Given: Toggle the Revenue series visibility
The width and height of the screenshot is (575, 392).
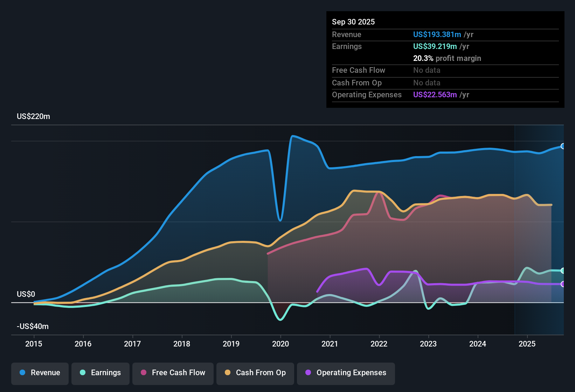Looking at the screenshot, I should pos(40,373).
